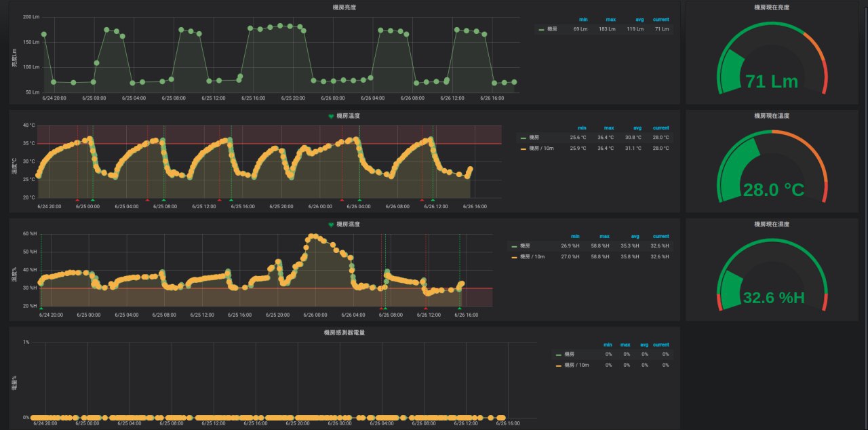
Task: Click the 1% y-axis label in 機房感測器電量
Action: coord(26,343)
